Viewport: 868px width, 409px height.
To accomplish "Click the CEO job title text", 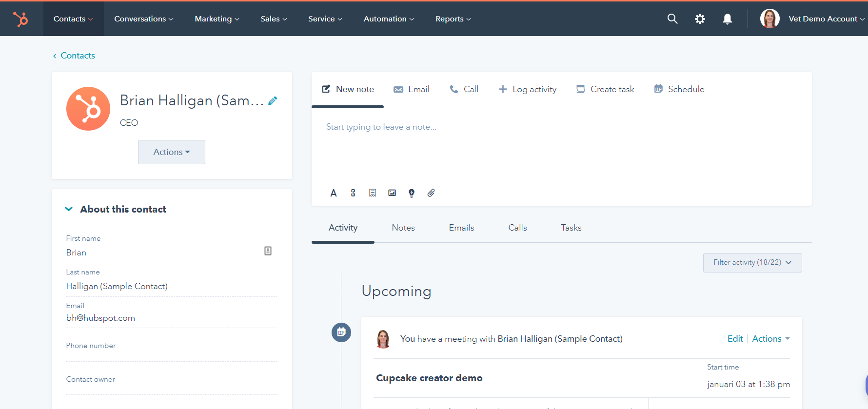I will click(129, 123).
